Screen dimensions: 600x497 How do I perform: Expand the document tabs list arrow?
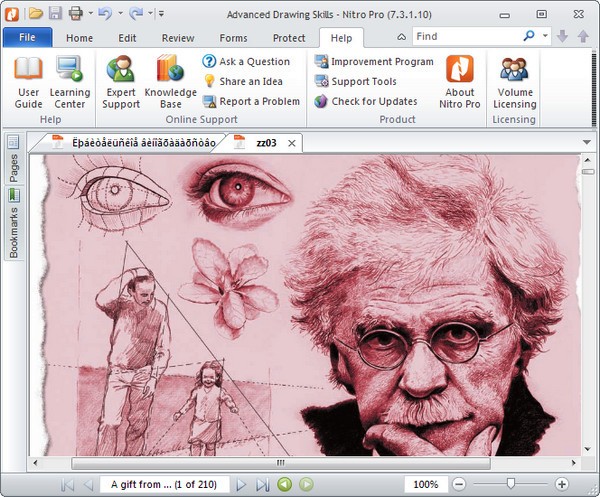[586, 142]
